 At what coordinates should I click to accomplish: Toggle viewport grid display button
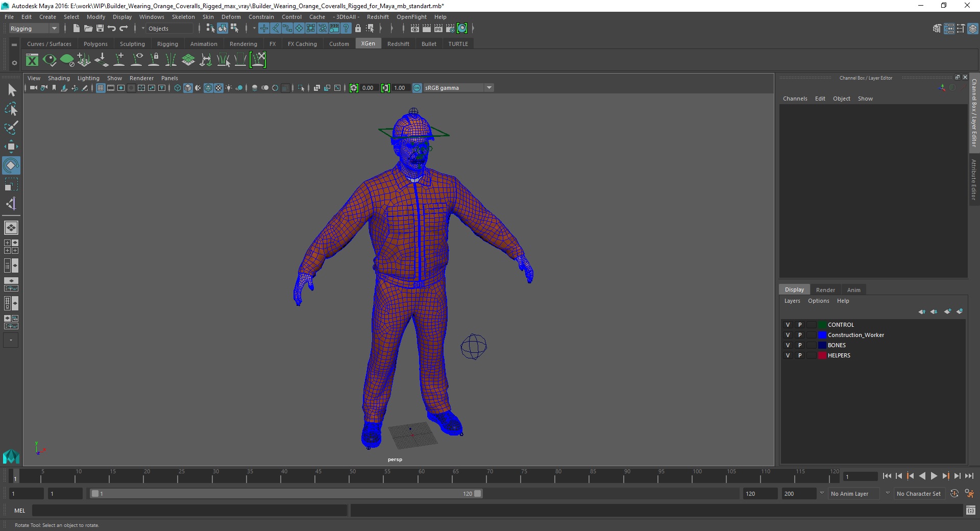(x=101, y=88)
